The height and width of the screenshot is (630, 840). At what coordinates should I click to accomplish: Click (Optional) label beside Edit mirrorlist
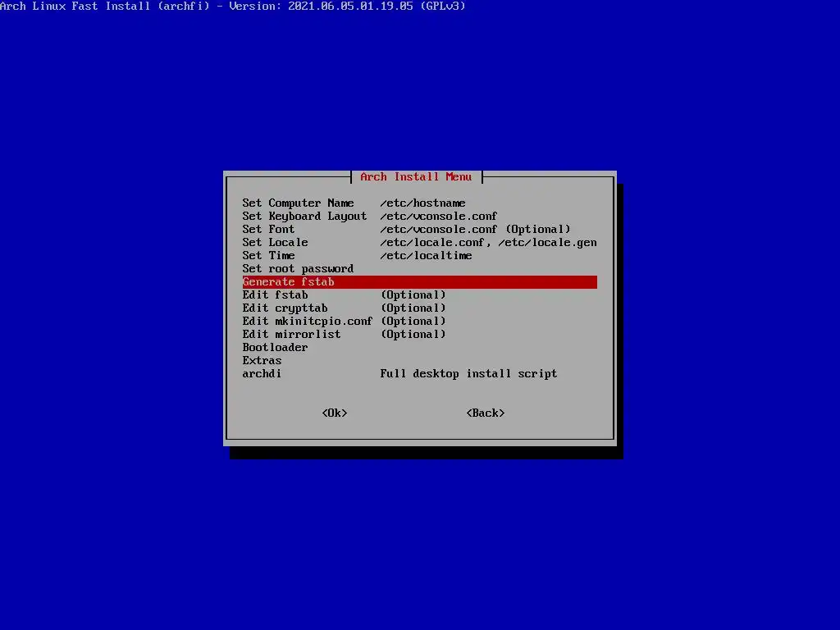[413, 335]
